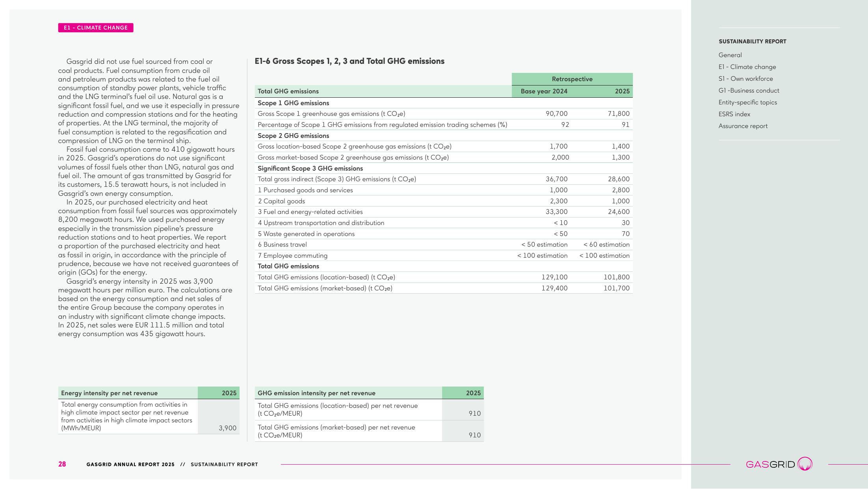Select total location-based value 129,100
Image resolution: width=868 pixels, height=489 pixels.
pyautogui.click(x=554, y=277)
